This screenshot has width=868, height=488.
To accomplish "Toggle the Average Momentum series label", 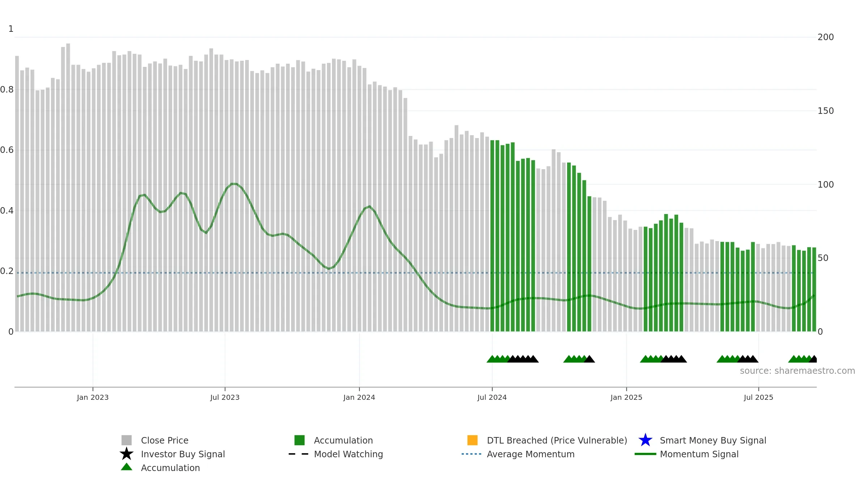I will (531, 454).
